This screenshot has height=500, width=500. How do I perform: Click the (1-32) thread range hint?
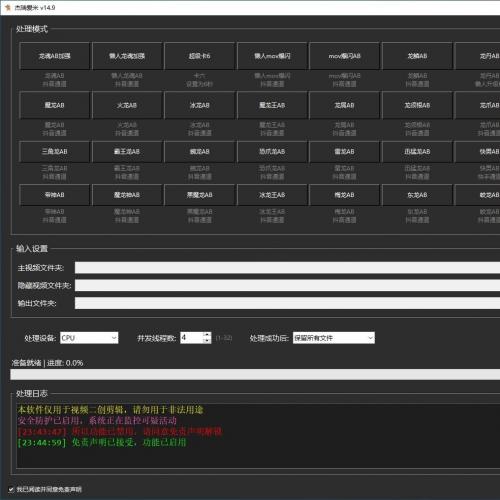pos(224,338)
